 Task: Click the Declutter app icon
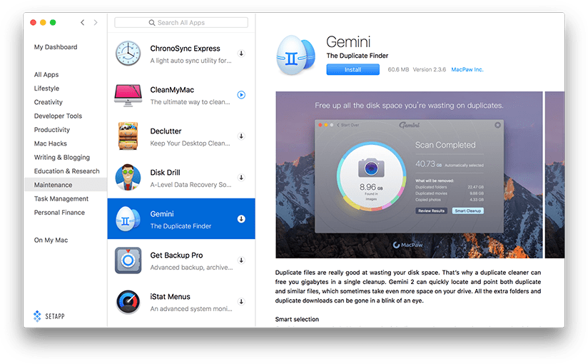[x=128, y=136]
